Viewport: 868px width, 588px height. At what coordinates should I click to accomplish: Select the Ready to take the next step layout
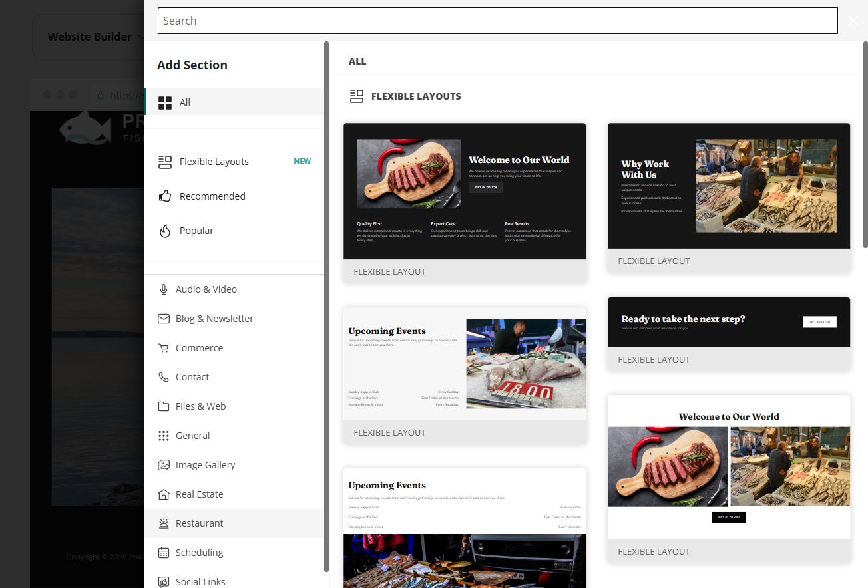[729, 334]
